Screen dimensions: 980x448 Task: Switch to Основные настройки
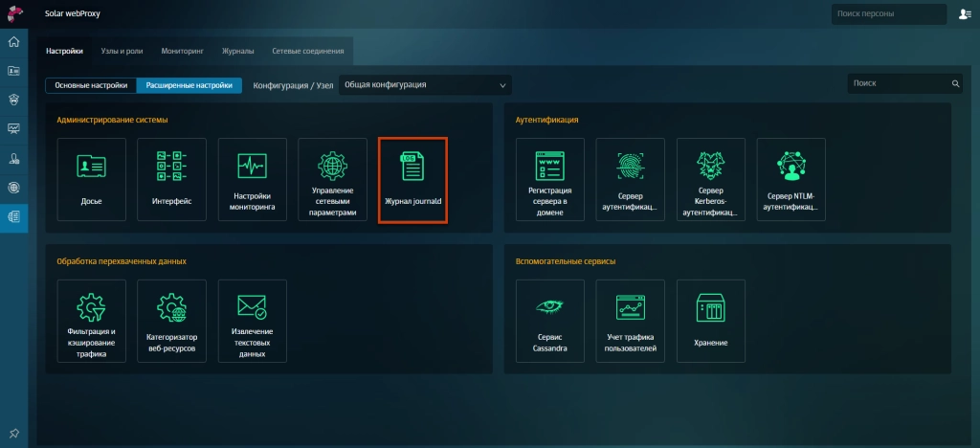point(91,85)
